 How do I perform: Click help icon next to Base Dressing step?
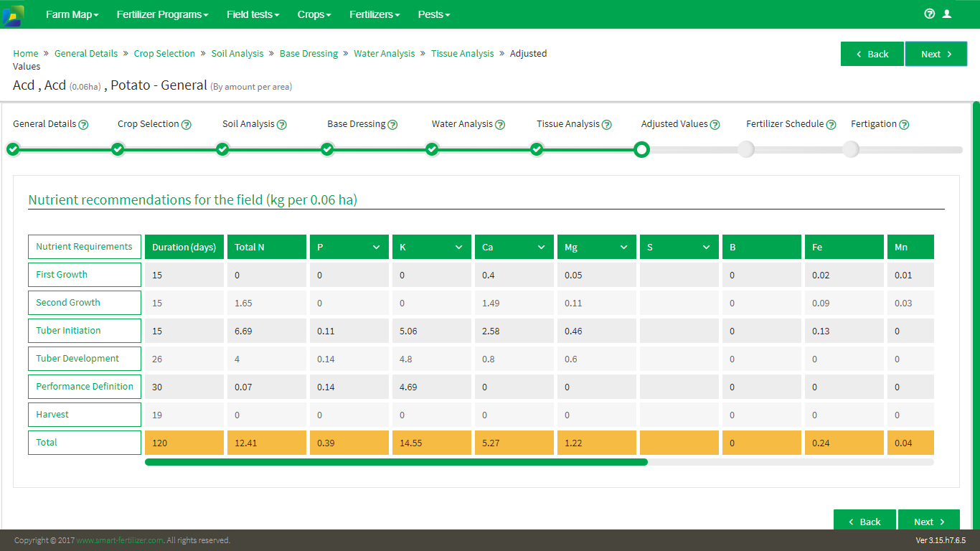tap(393, 125)
